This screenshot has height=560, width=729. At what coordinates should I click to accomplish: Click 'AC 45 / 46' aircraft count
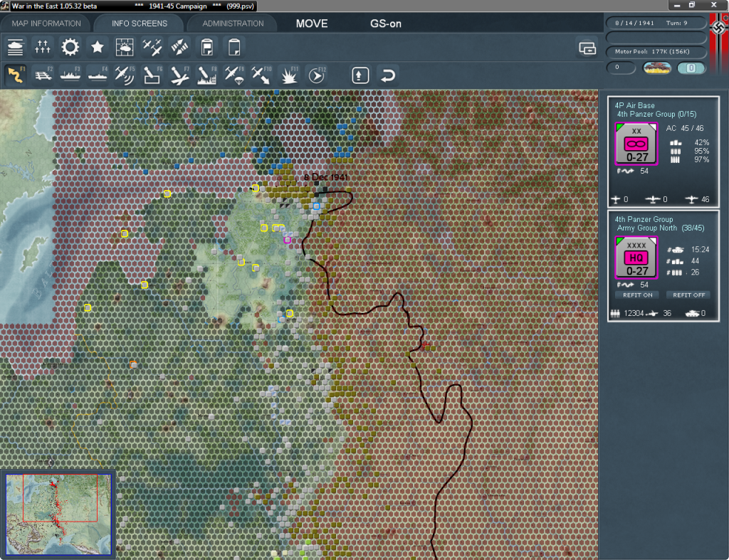point(685,128)
